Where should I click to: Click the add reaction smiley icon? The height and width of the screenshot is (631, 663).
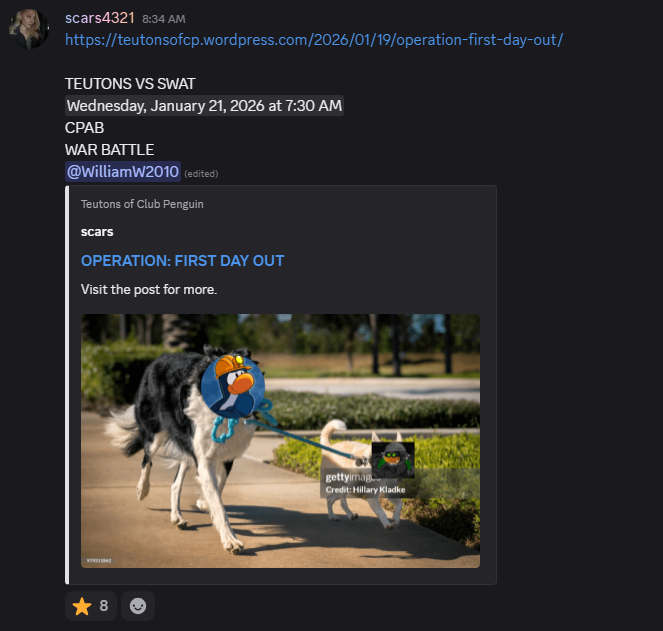click(137, 606)
